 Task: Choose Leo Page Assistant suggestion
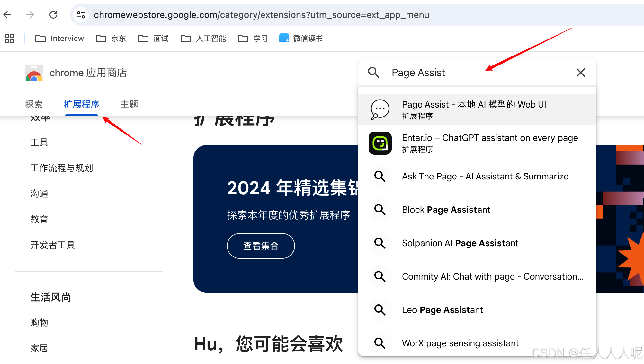(477, 310)
